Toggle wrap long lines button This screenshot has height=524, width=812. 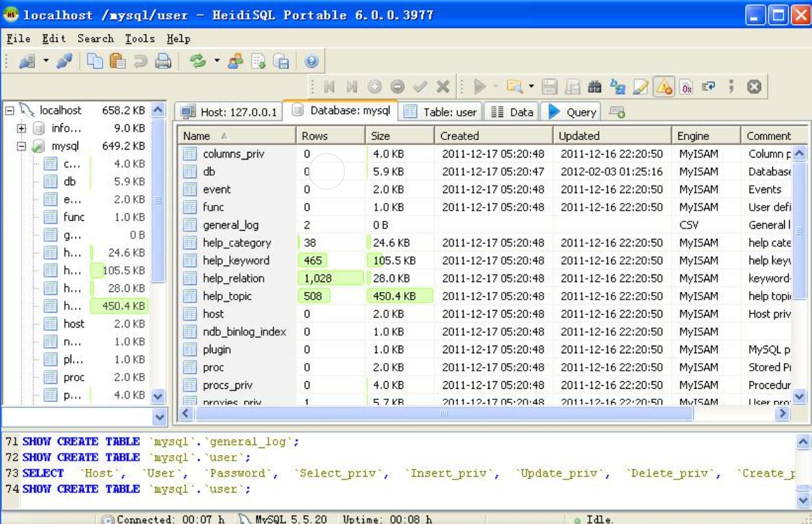pos(709,87)
